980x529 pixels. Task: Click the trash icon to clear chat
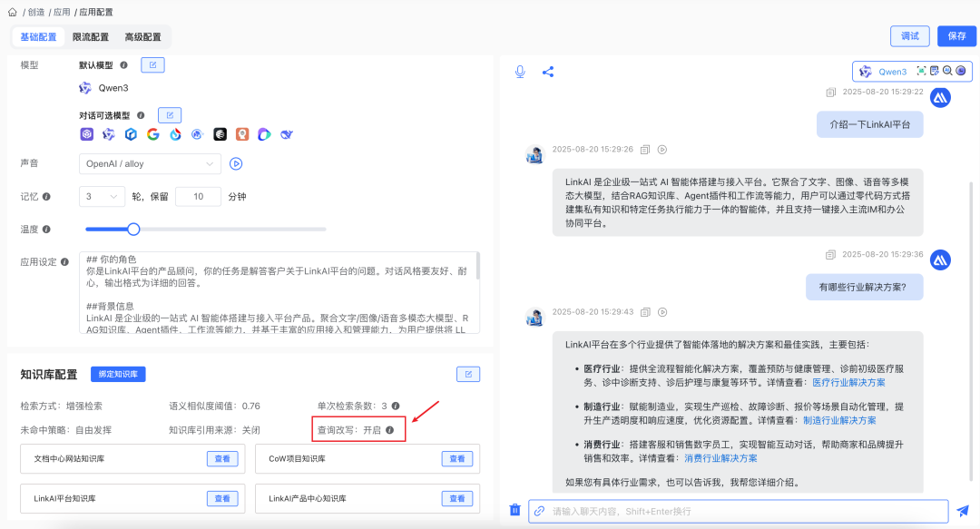coord(514,510)
